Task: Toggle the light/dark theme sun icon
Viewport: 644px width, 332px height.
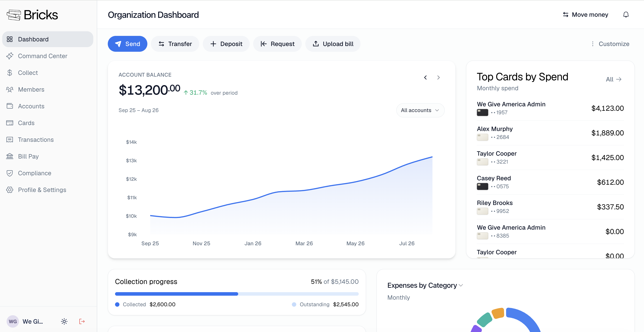Action: pyautogui.click(x=64, y=321)
